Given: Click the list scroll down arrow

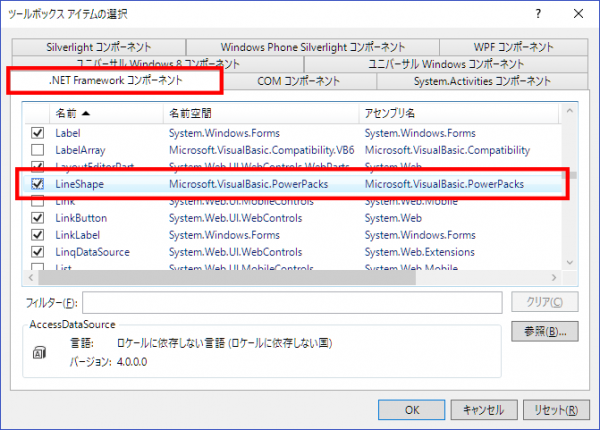Looking at the screenshot, I should coord(569,262).
